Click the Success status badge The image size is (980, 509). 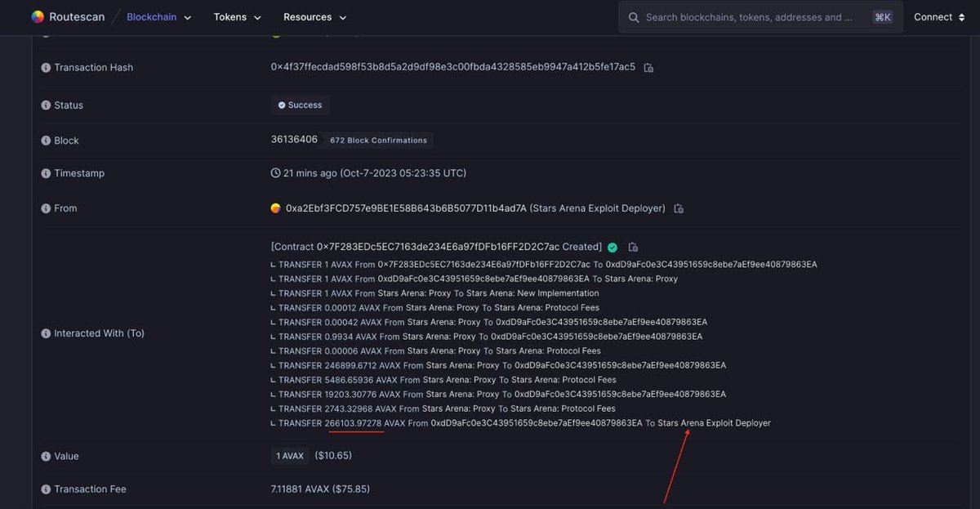pyautogui.click(x=301, y=105)
